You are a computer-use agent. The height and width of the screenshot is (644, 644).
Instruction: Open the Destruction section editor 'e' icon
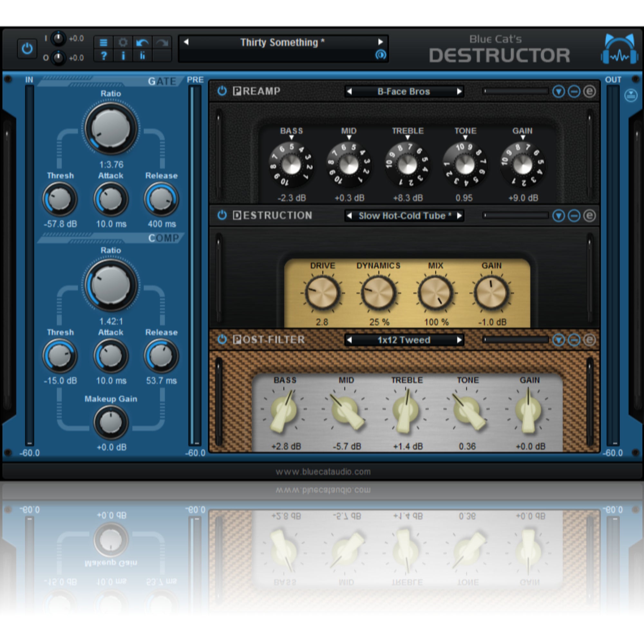click(x=589, y=216)
